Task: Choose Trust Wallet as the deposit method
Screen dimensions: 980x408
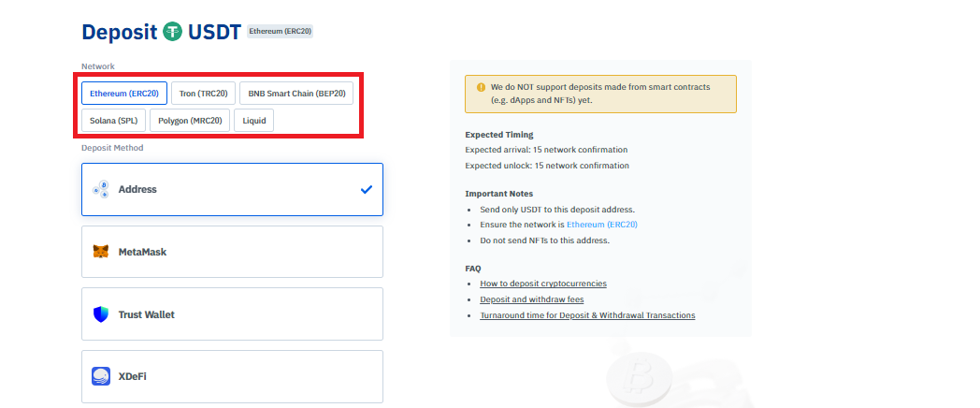Action: click(x=232, y=314)
